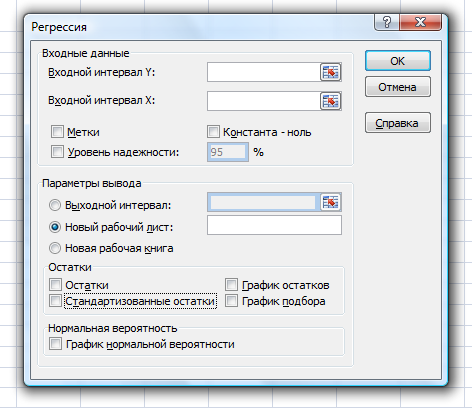Select the Новый рабочий лист radio button
This screenshot has height=408, width=472.
tap(55, 227)
